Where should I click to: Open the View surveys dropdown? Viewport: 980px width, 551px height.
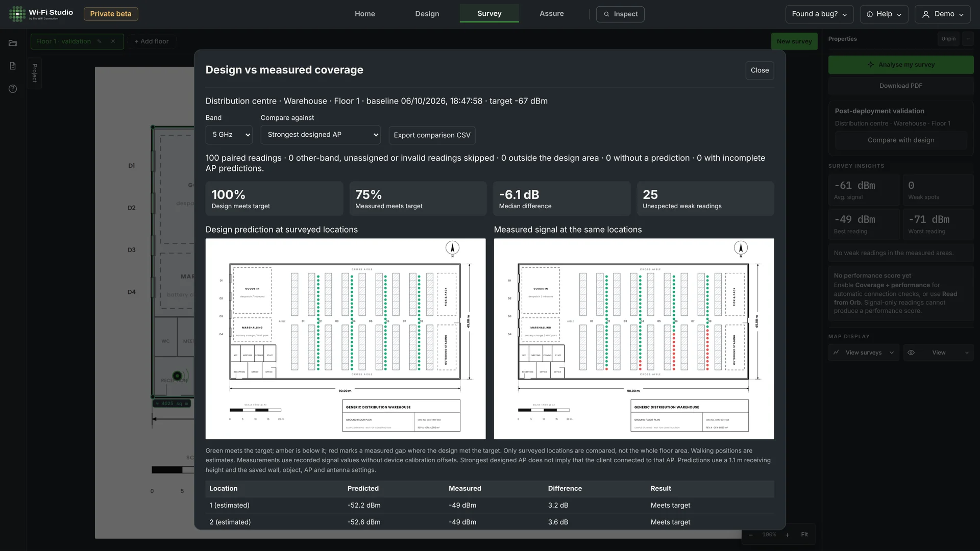coord(864,353)
